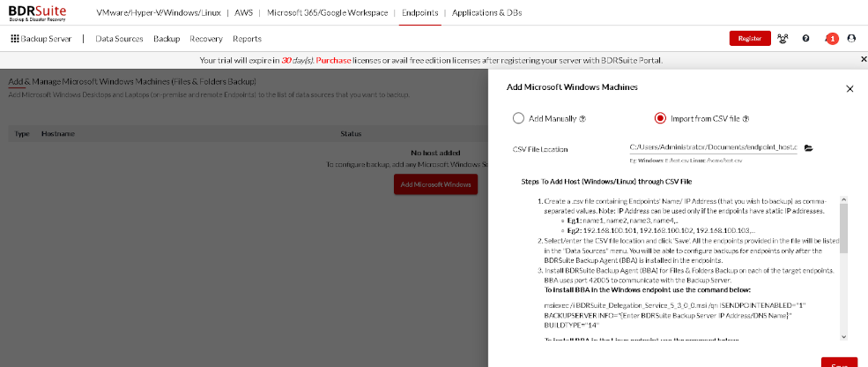868x367 pixels.
Task: Open the Backup Server apps grid icon
Action: point(15,39)
